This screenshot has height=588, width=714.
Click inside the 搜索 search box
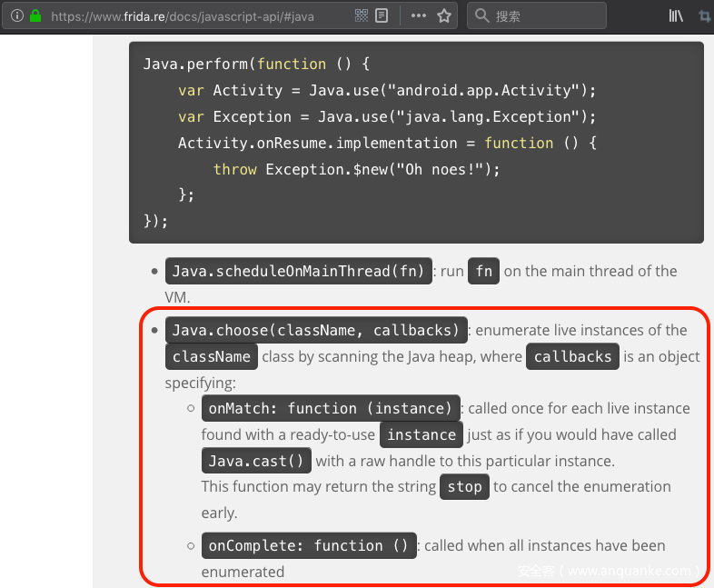545,15
